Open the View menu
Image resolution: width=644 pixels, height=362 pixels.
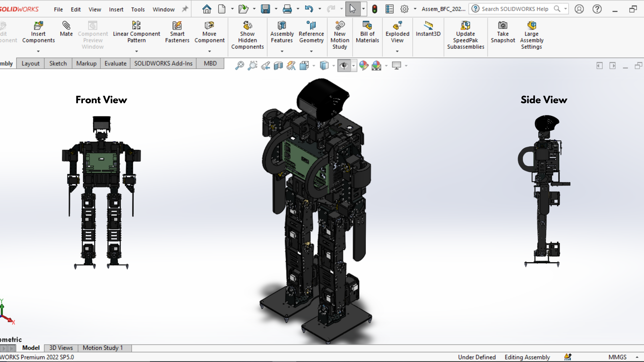(x=95, y=10)
